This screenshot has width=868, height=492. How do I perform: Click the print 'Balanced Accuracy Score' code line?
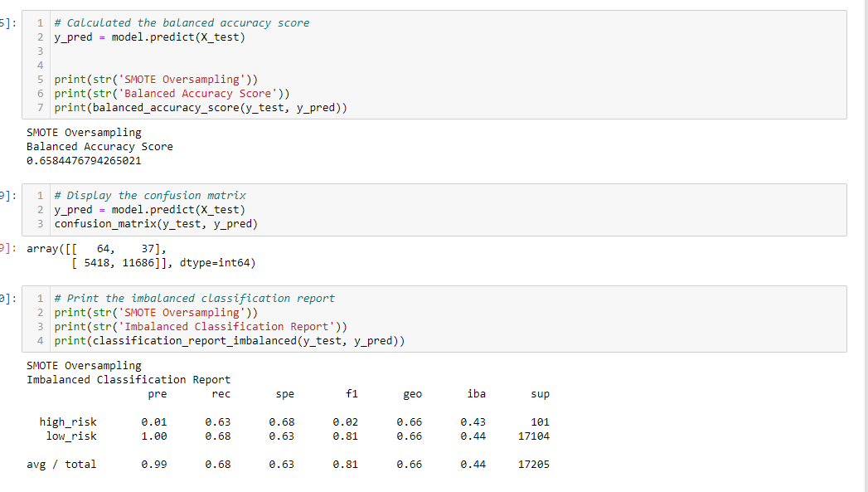point(172,94)
